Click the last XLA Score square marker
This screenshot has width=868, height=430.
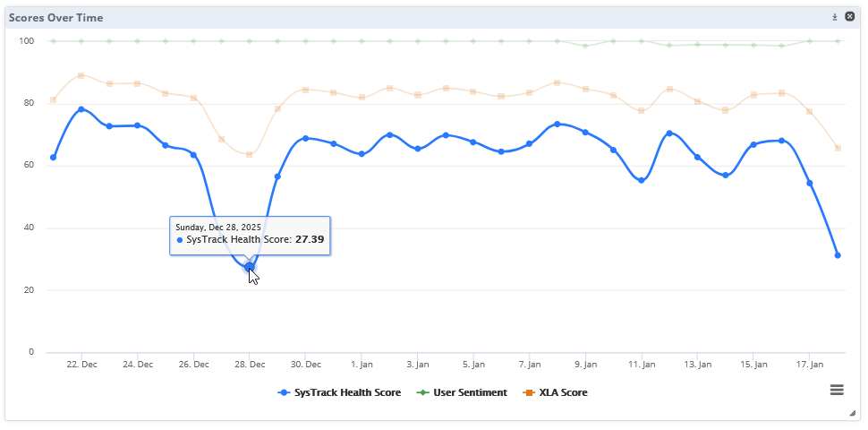pos(838,148)
